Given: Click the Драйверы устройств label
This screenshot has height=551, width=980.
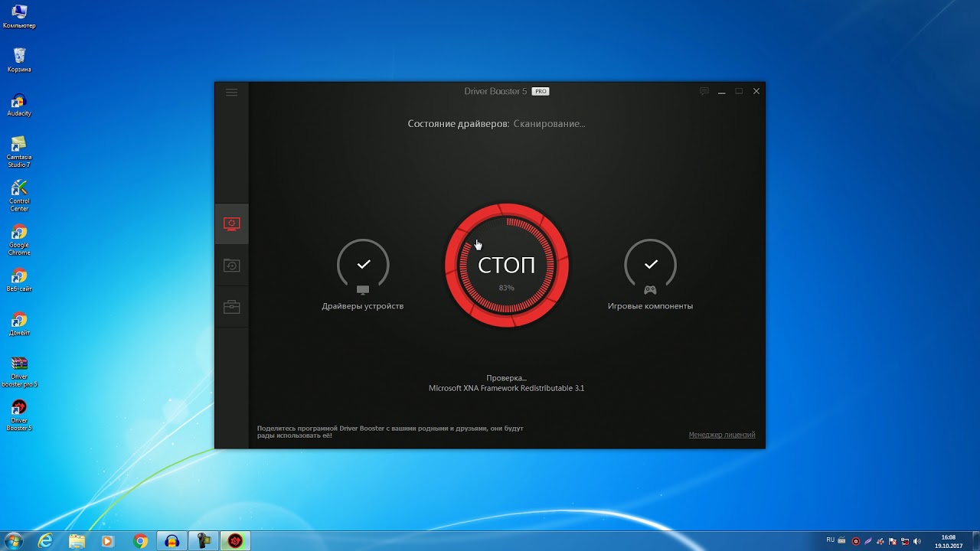Looking at the screenshot, I should 363,306.
